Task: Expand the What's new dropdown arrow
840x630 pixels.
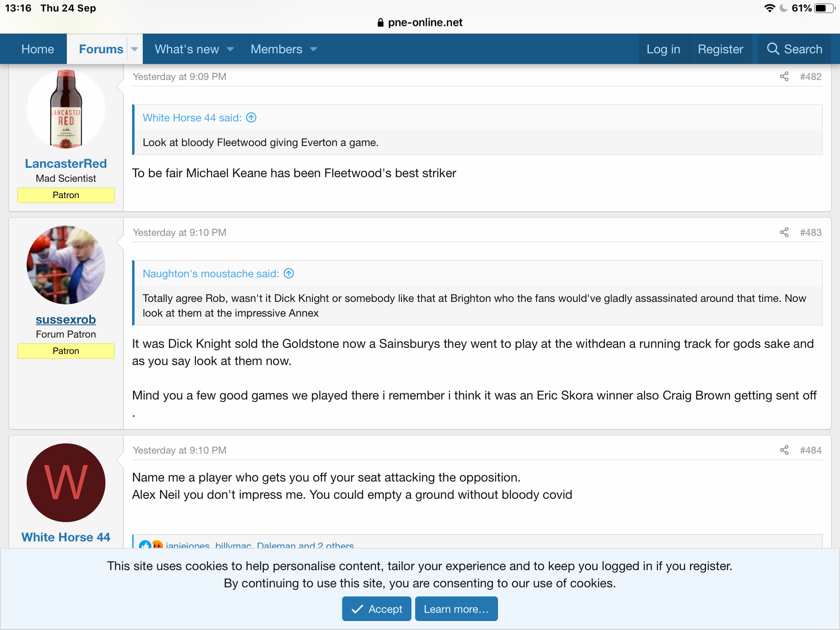Action: pyautogui.click(x=231, y=50)
